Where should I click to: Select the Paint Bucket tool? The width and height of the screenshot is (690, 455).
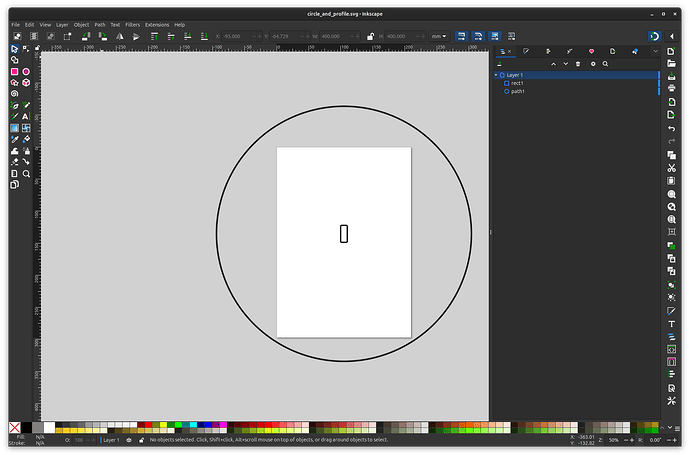pyautogui.click(x=26, y=139)
